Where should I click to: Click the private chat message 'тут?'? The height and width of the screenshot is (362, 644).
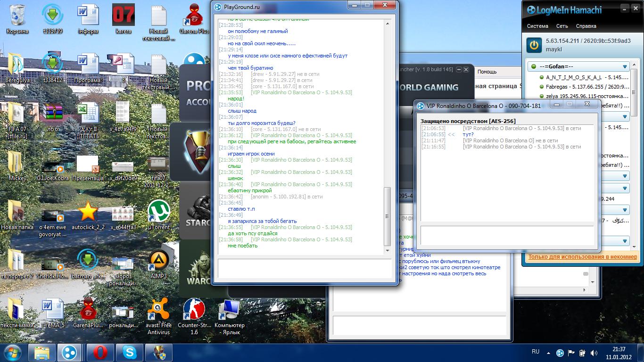(468, 134)
